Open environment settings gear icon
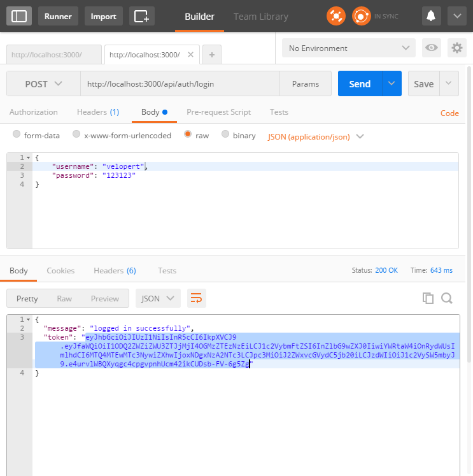Viewport: 473px width, 476px height. click(x=456, y=48)
